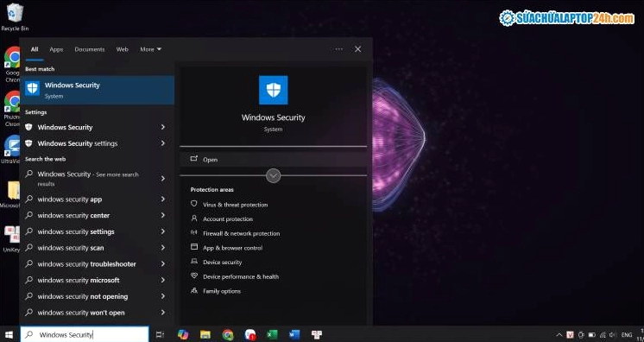Open App & browser control area
The image size is (644, 342).
click(232, 248)
